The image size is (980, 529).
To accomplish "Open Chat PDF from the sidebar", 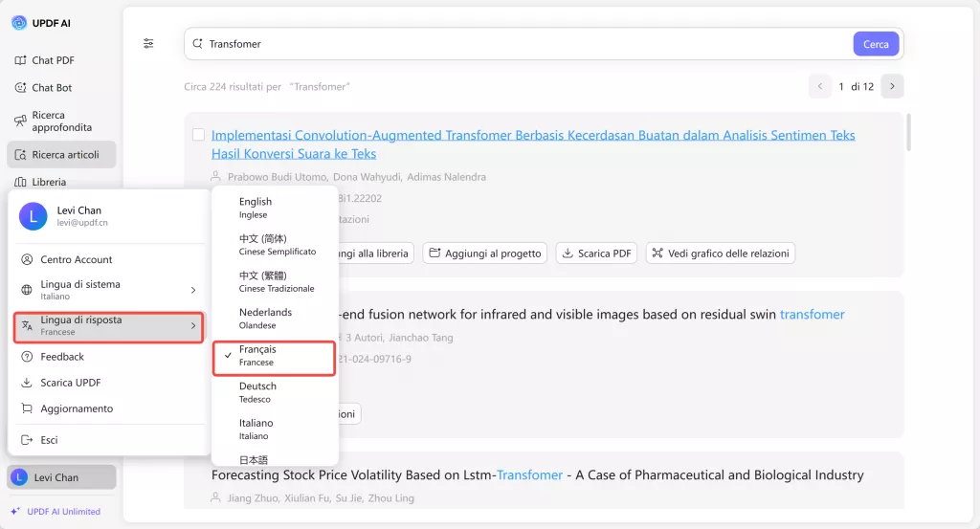I will (53, 60).
